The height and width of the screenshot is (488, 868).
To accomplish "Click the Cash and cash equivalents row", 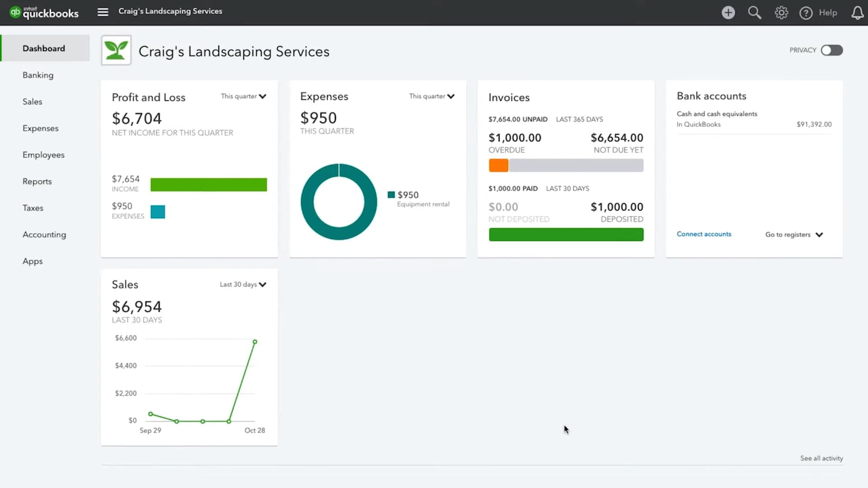I will pyautogui.click(x=754, y=119).
